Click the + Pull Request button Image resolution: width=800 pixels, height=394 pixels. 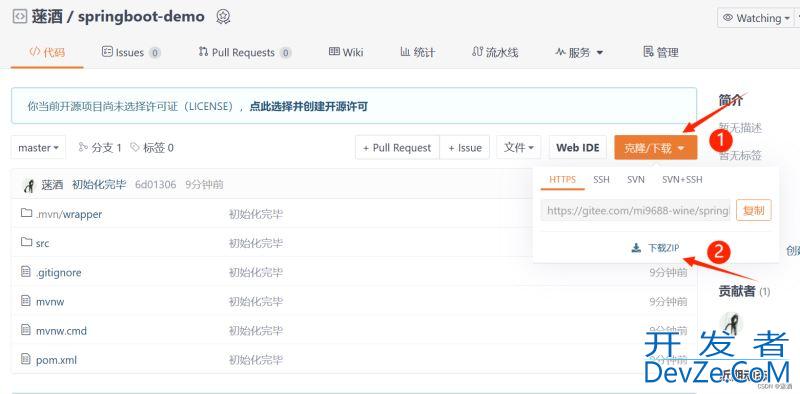coord(397,147)
